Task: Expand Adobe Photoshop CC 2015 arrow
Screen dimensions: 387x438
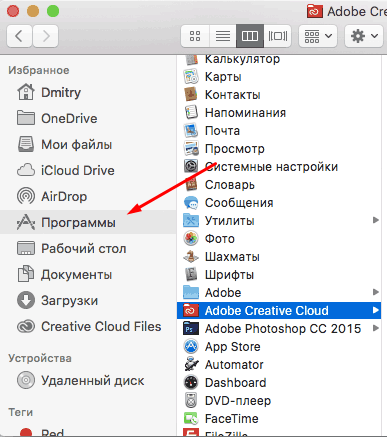Action: coord(376,328)
